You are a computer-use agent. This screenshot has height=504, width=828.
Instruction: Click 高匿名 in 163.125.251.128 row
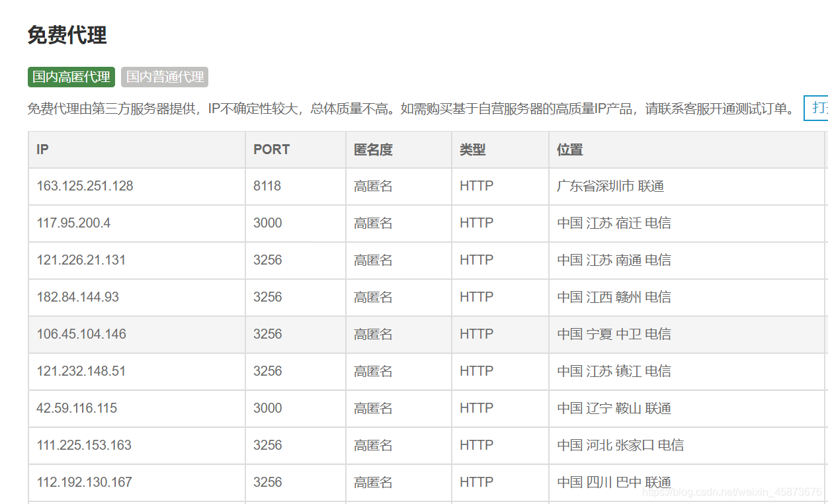(x=373, y=187)
